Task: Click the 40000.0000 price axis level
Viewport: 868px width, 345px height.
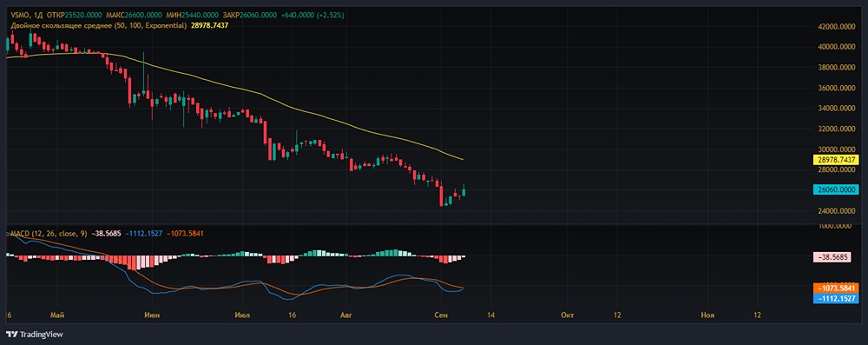Action: pos(838,47)
